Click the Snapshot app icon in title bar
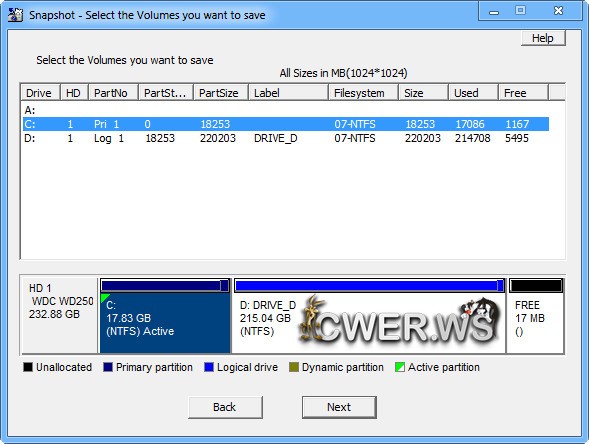This screenshot has height=444, width=589. 15,15
